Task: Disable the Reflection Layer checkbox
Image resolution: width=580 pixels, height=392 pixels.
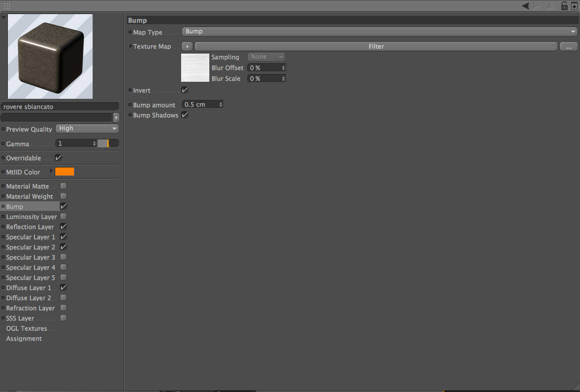Action: pyautogui.click(x=64, y=226)
